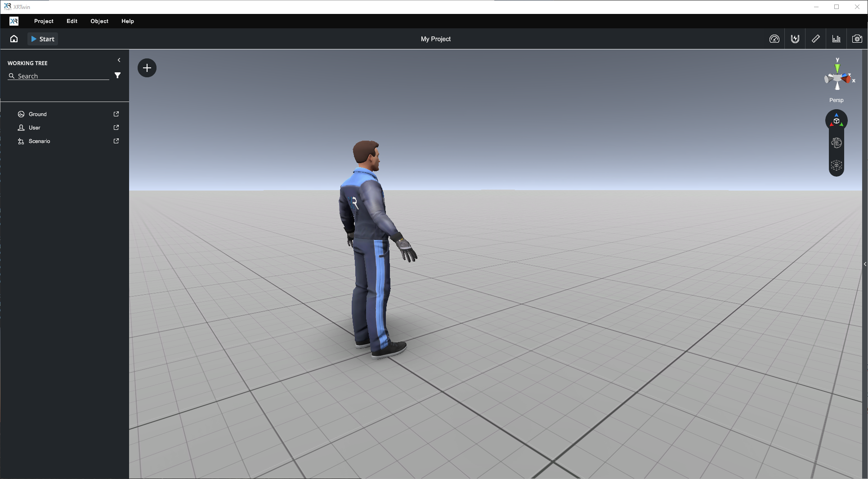Expand the right side panel chevron
868x479 pixels.
coord(864,264)
